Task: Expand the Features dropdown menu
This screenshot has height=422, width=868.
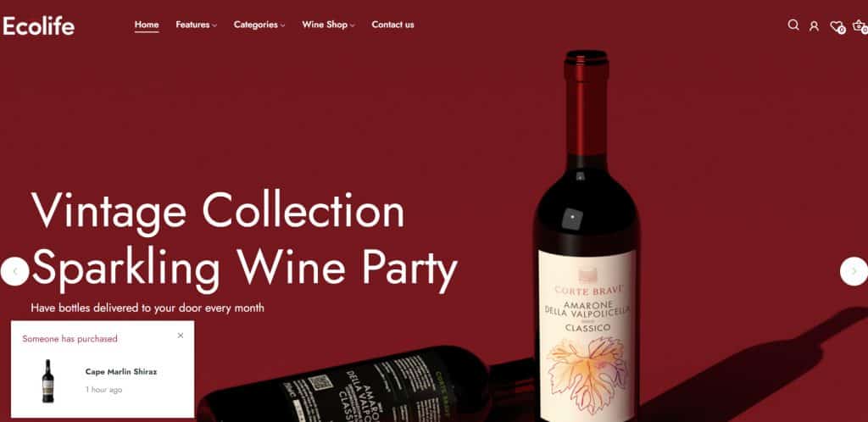Action: pos(196,25)
